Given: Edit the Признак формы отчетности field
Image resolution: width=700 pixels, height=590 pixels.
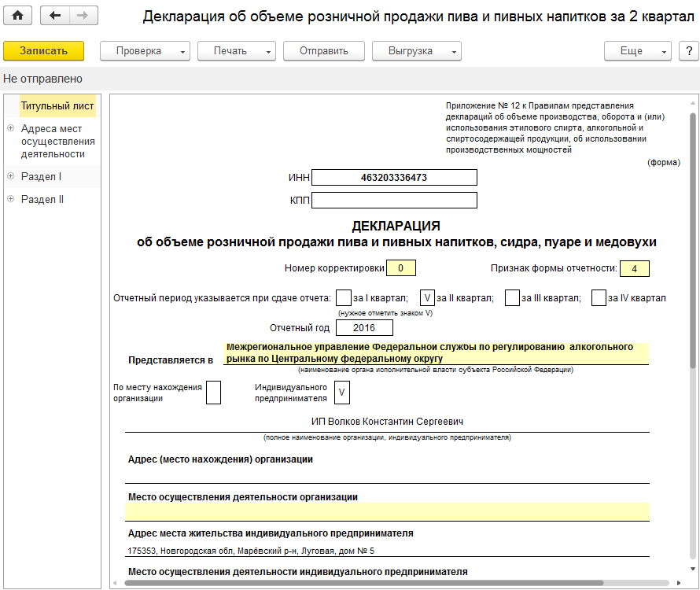Looking at the screenshot, I should pos(635,268).
